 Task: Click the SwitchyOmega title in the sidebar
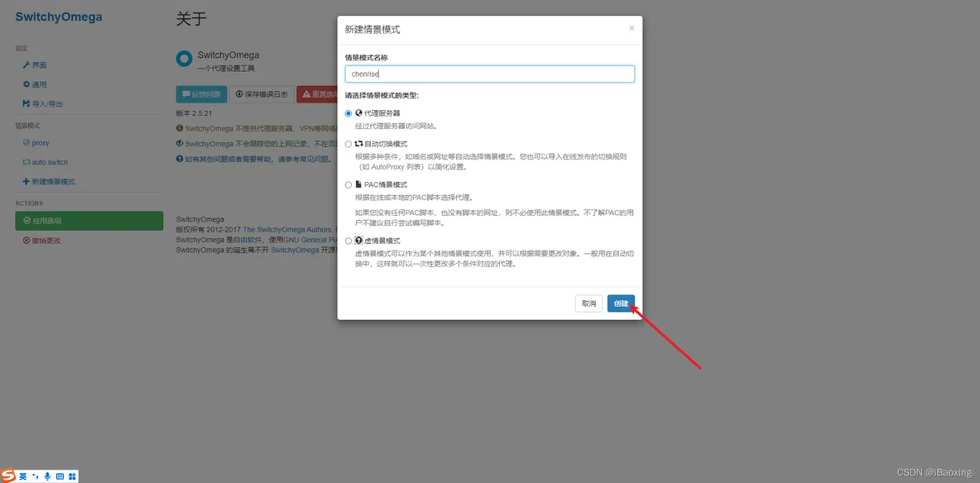tap(59, 17)
